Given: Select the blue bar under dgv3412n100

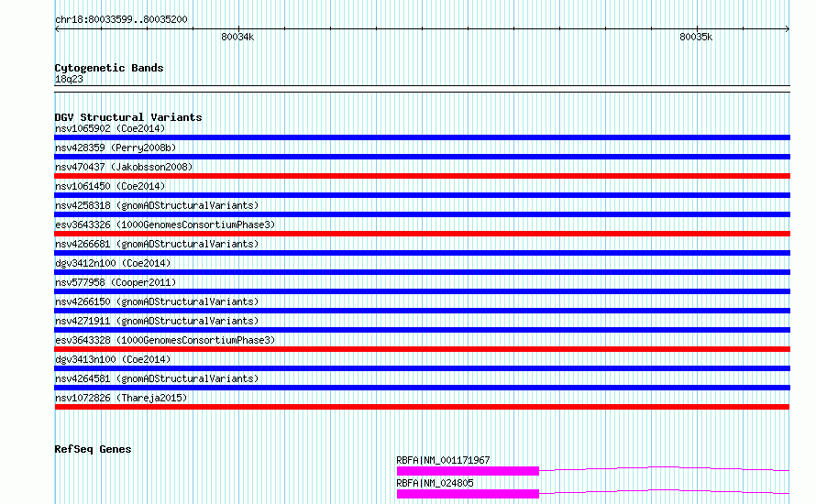Looking at the screenshot, I should click(422, 272).
